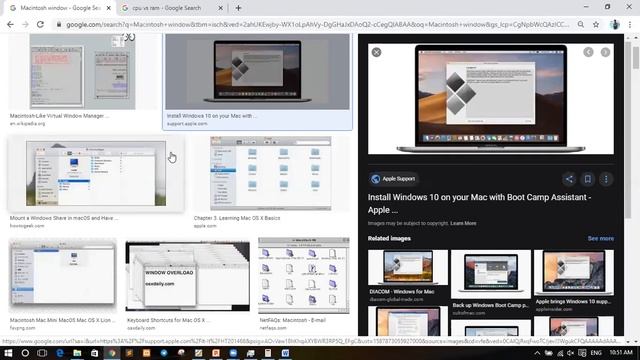Open Apple brings Windows 10 related image

pyautogui.click(x=573, y=272)
